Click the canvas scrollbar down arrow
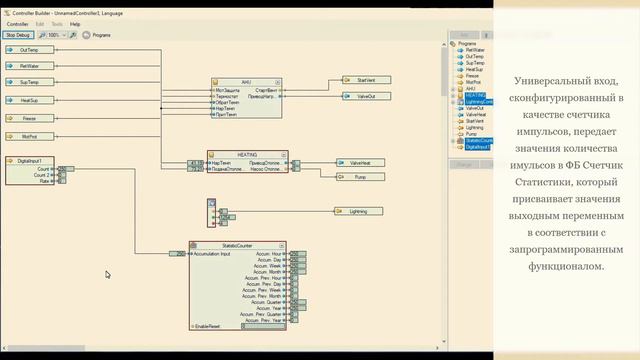 click(x=444, y=342)
